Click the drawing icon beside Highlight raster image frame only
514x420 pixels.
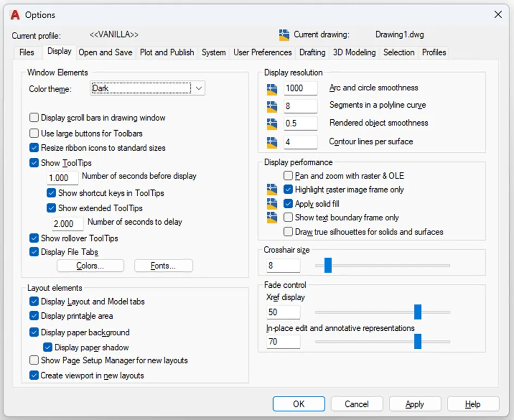pos(272,189)
